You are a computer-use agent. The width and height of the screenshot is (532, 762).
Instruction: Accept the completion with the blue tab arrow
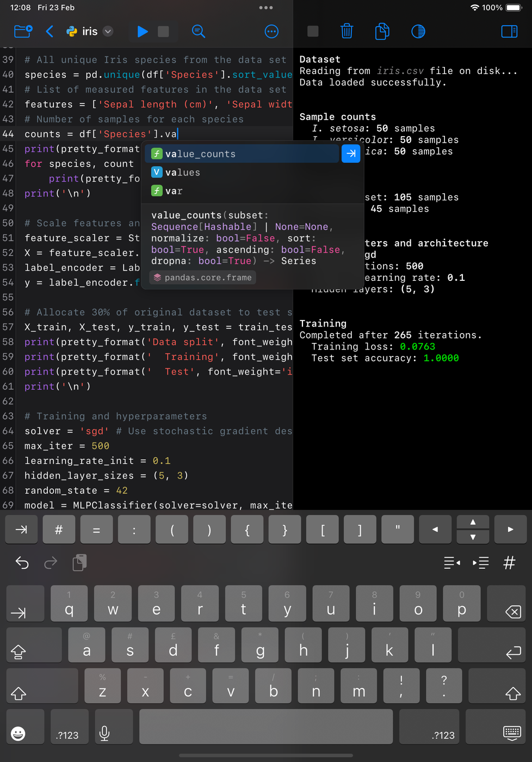[x=351, y=154]
